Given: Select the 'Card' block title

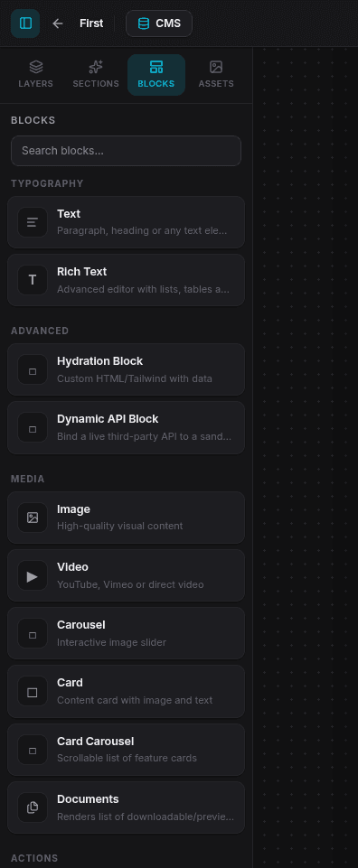Looking at the screenshot, I should (x=70, y=683).
